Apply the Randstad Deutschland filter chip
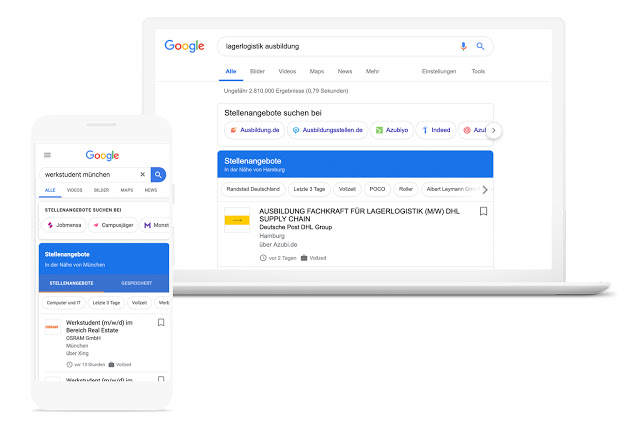640x430 pixels. [x=253, y=189]
